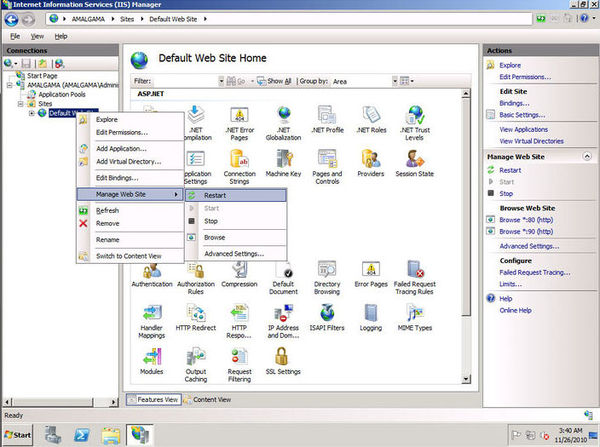Open the .NET Trust Levels feature
The width and height of the screenshot is (600, 447).
tap(415, 124)
